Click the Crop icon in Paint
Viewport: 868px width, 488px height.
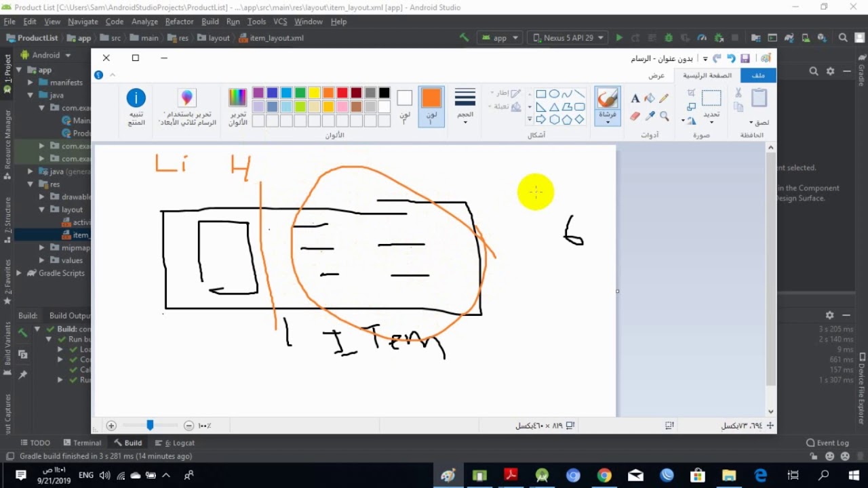691,93
